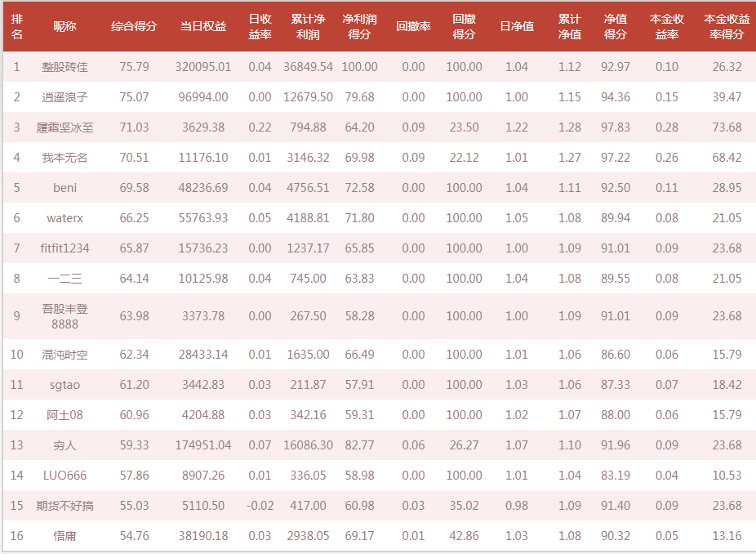
Task: Click the 昵称 column header
Action: point(64,26)
